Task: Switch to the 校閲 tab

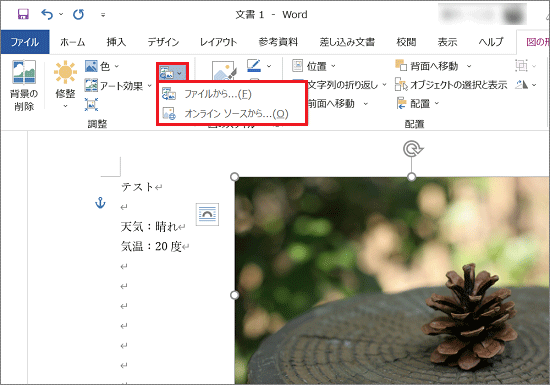Action: tap(406, 42)
